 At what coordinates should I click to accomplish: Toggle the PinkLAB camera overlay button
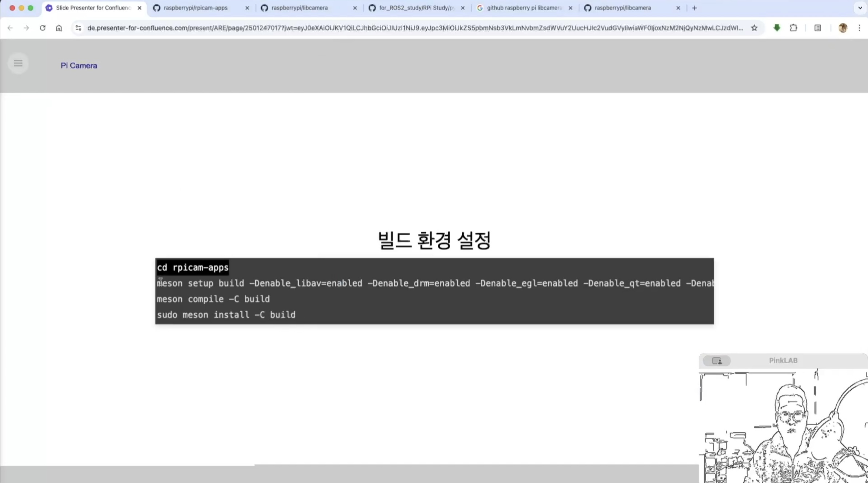pos(716,361)
